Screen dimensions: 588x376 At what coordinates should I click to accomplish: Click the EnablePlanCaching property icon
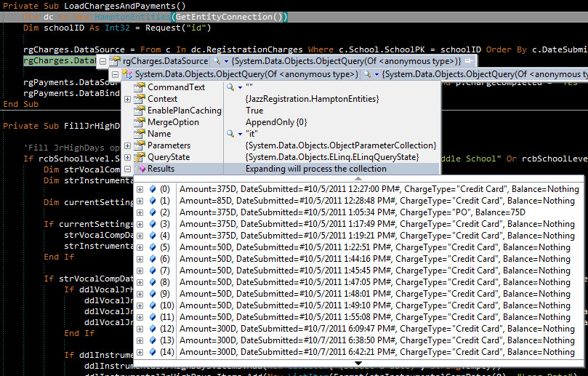tap(139, 111)
